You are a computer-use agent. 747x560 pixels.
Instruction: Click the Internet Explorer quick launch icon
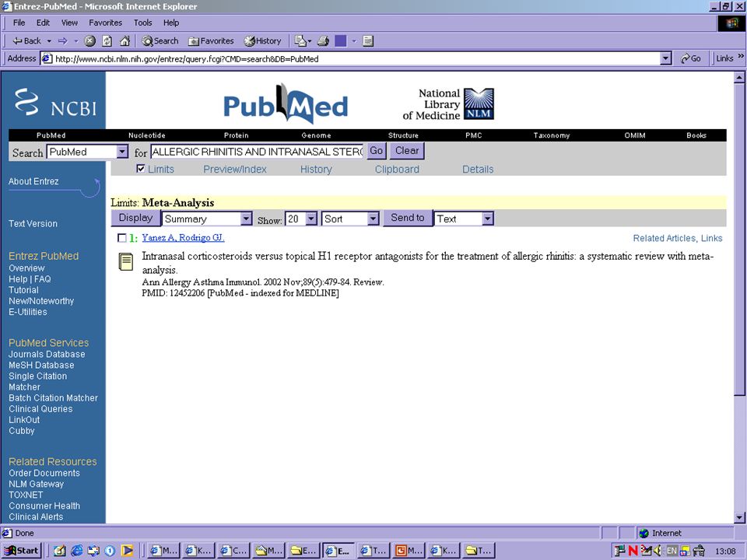pyautogui.click(x=77, y=551)
